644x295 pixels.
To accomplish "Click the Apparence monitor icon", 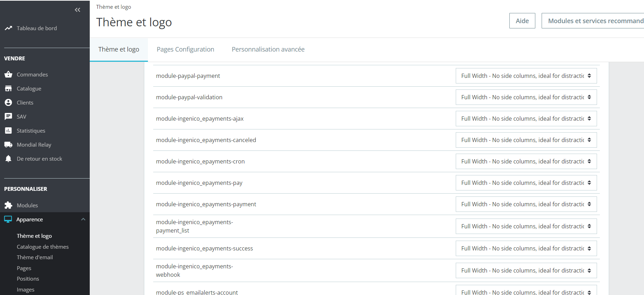I will click(8, 219).
